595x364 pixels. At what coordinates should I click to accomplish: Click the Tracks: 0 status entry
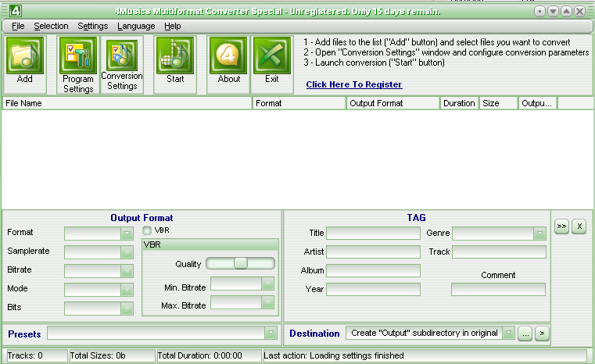pyautogui.click(x=36, y=355)
